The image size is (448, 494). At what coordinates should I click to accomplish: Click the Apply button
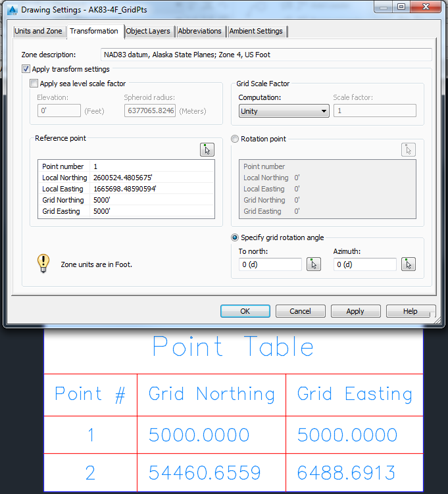pos(355,311)
